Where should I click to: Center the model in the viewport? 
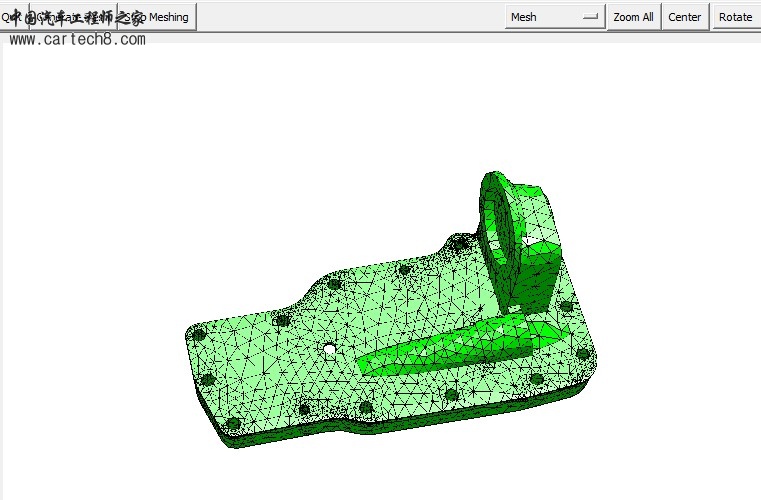coord(684,17)
